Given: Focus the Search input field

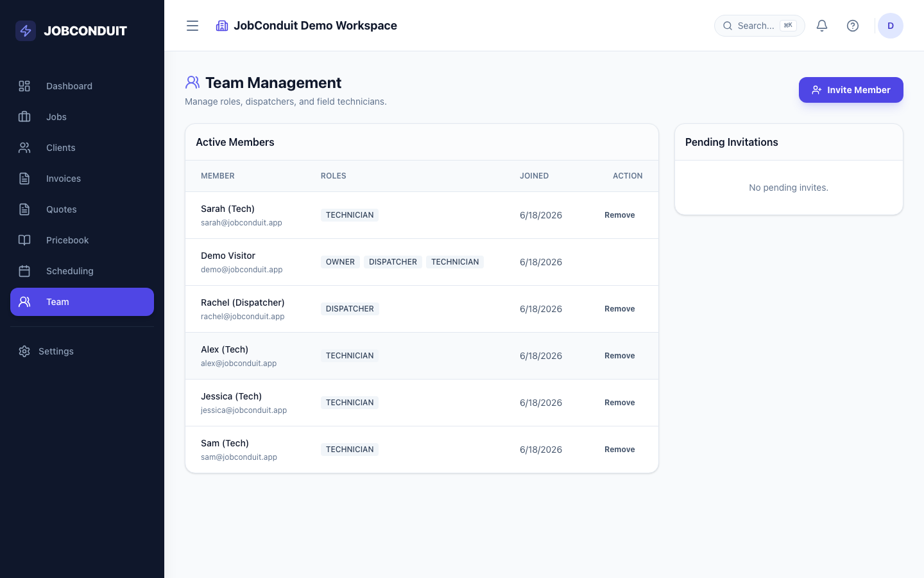Looking at the screenshot, I should pos(760,26).
